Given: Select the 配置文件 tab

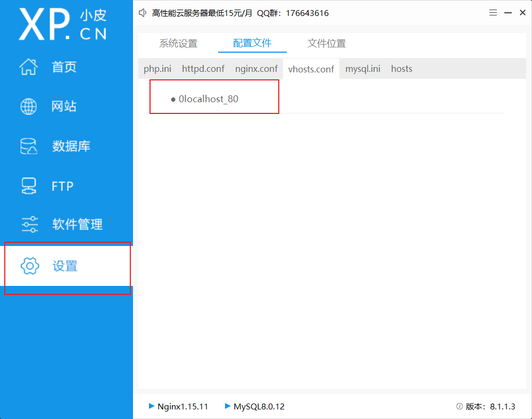Looking at the screenshot, I should point(252,44).
